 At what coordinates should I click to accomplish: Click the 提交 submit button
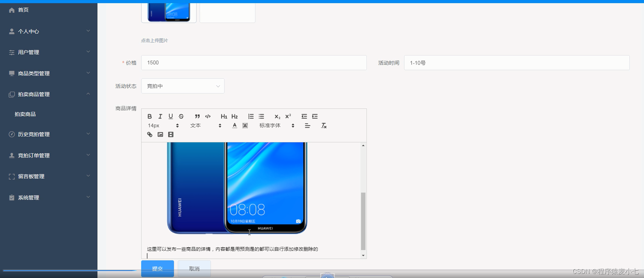pos(158,269)
